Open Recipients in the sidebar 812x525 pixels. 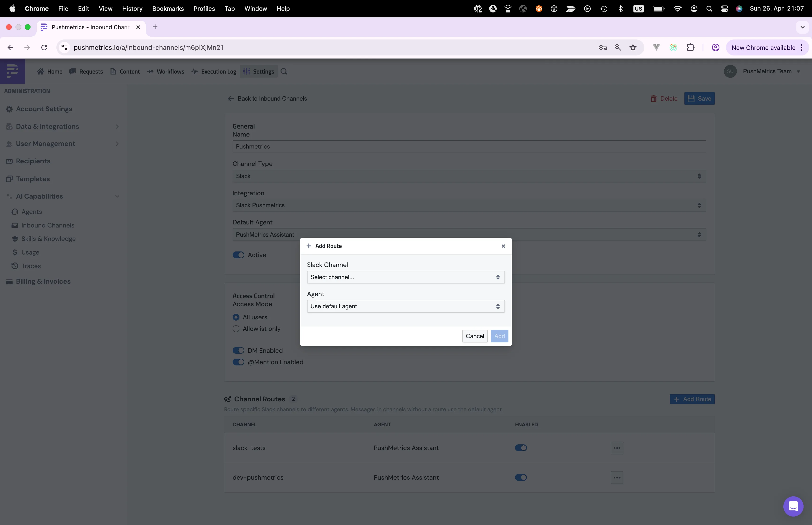point(28,161)
